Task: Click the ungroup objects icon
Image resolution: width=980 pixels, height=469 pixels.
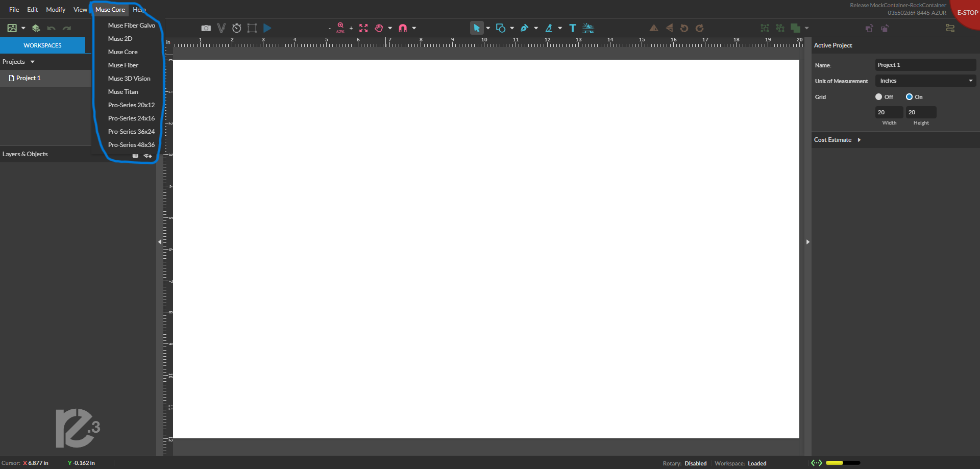Action: (780, 28)
